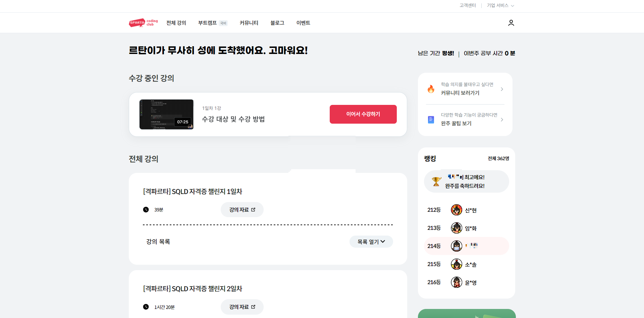This screenshot has width=644, height=318.
Task: Click avatar of 임*화 at rank 213
Action: pyautogui.click(x=457, y=228)
